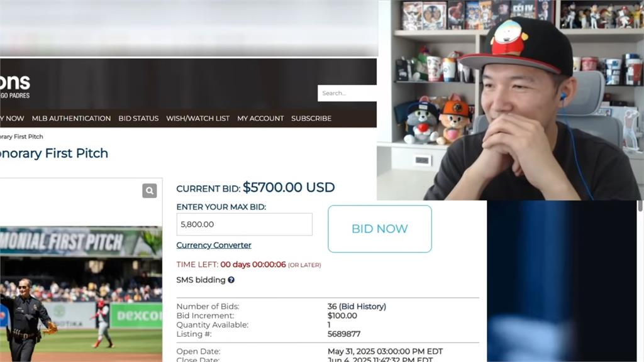The height and width of the screenshot is (362, 644).
Task: Click the honorary First Pitch breadcrumb
Action: 21,136
